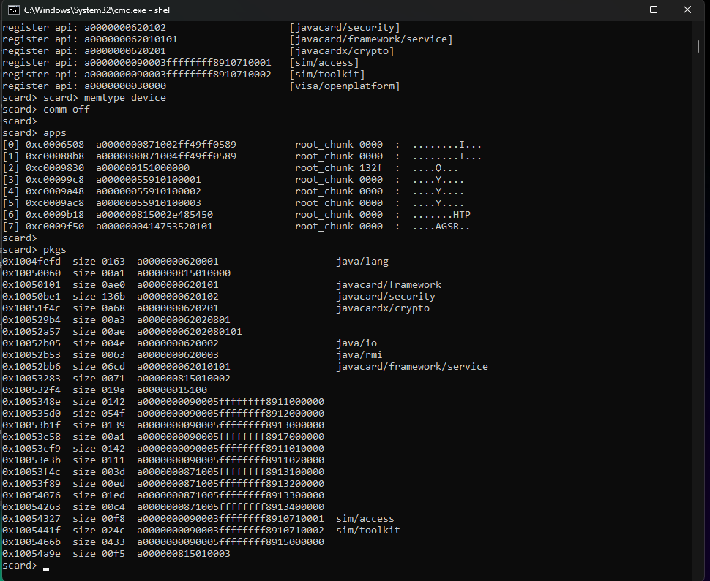
Task: Click the 'memtype device' command line
Action: pos(84,98)
